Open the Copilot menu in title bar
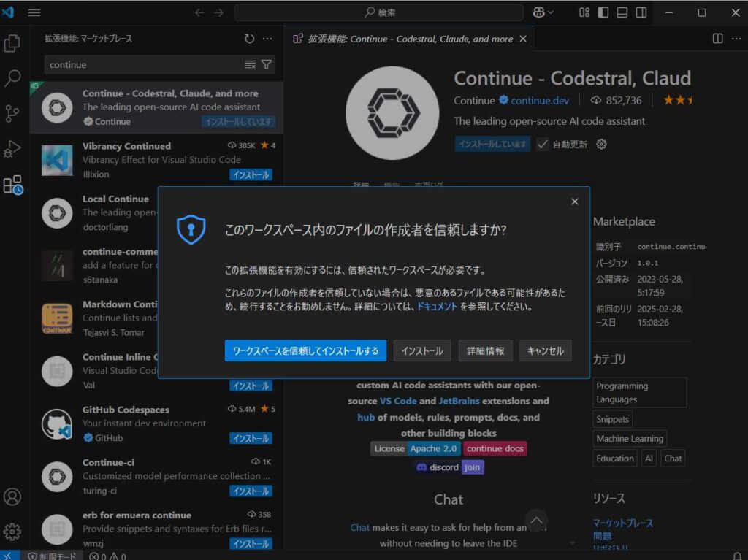 pos(543,12)
